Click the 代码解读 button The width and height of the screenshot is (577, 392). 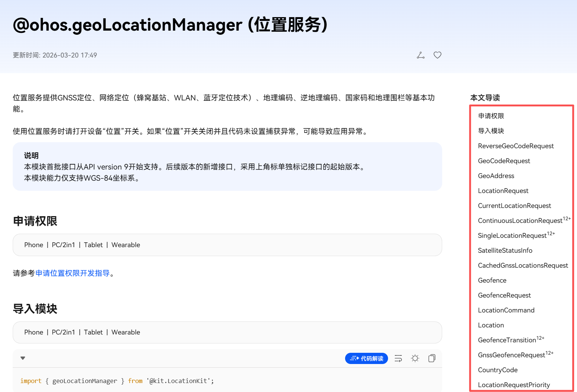click(x=366, y=358)
